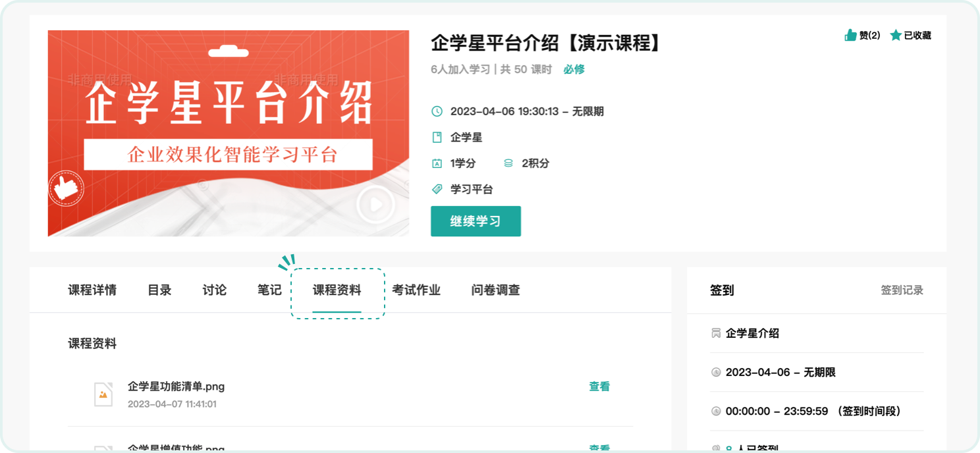The height and width of the screenshot is (453, 980).
Task: Click the timestamp 2023-04-07 11:41:01
Action: point(172,404)
